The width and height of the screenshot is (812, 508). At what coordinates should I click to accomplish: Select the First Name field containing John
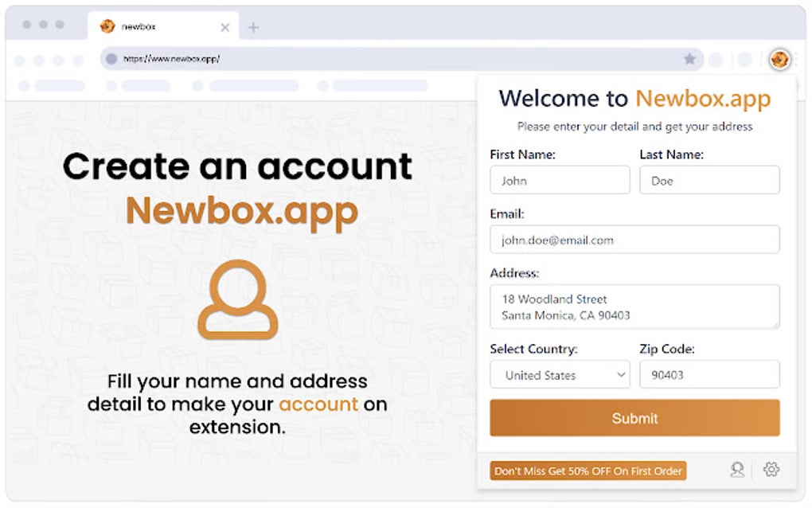(560, 180)
